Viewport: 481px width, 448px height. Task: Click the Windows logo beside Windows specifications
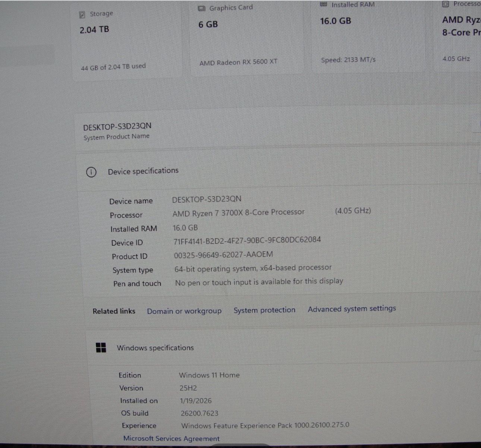coord(101,347)
